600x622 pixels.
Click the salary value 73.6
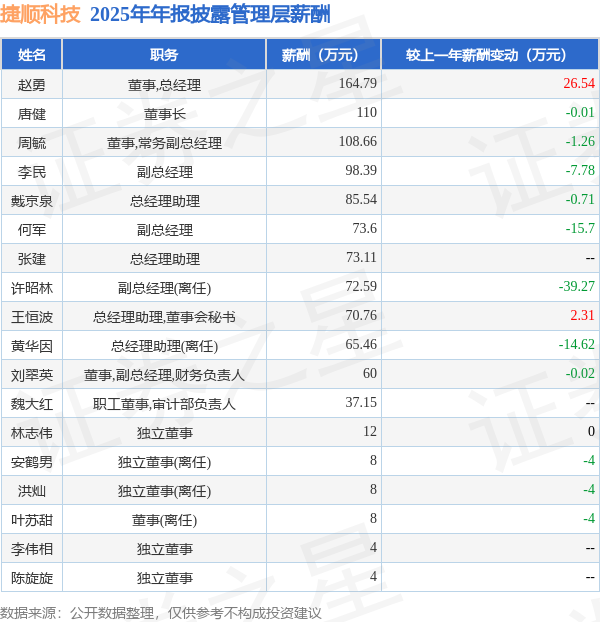pyautogui.click(x=364, y=228)
